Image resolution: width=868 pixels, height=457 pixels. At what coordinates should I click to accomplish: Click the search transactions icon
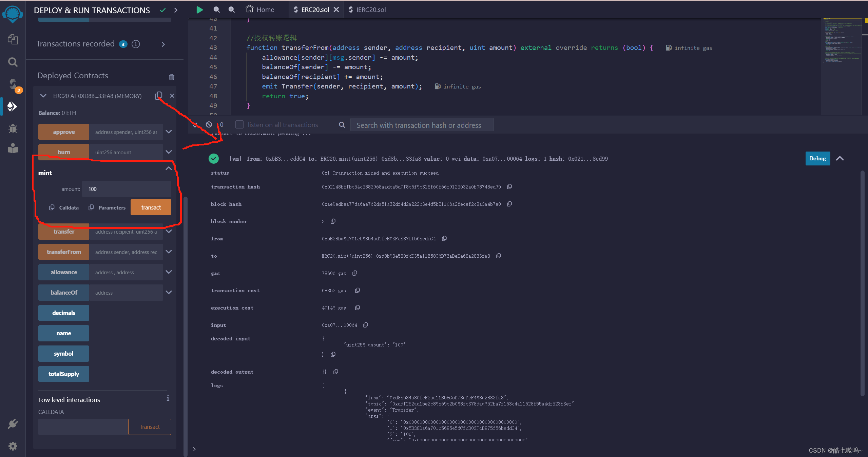pyautogui.click(x=342, y=125)
